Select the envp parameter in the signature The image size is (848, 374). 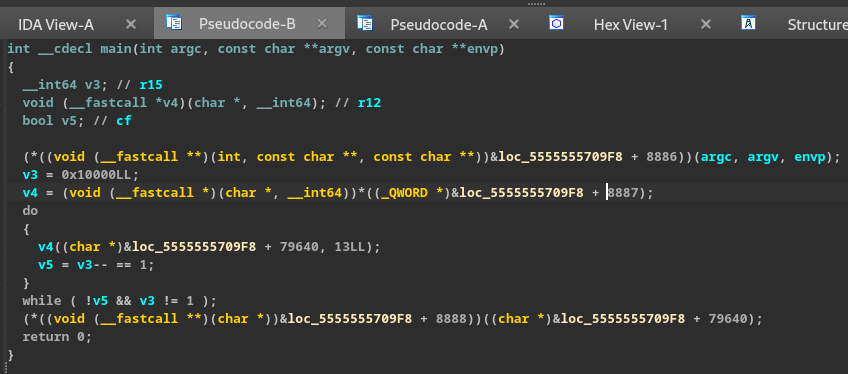(482, 49)
